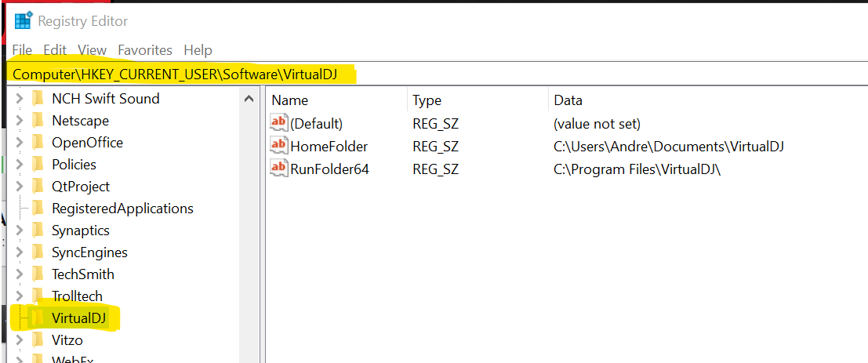Select the Synaptics key label

coord(81,231)
